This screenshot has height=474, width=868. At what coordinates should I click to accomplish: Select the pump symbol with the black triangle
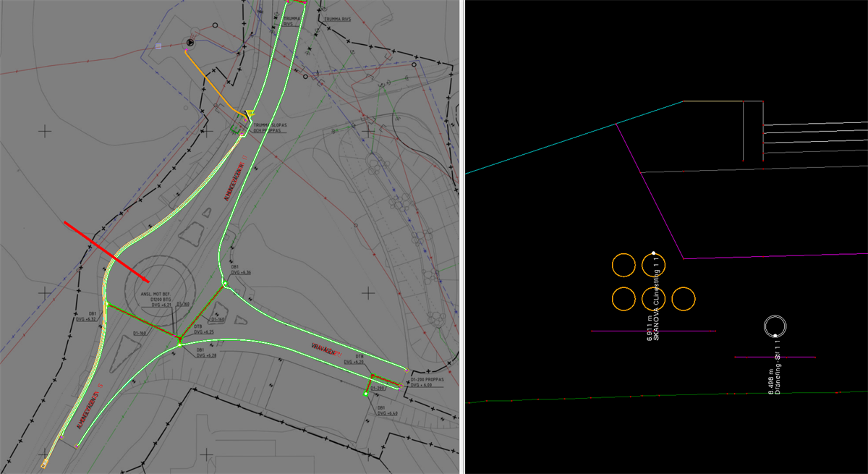coord(190,43)
